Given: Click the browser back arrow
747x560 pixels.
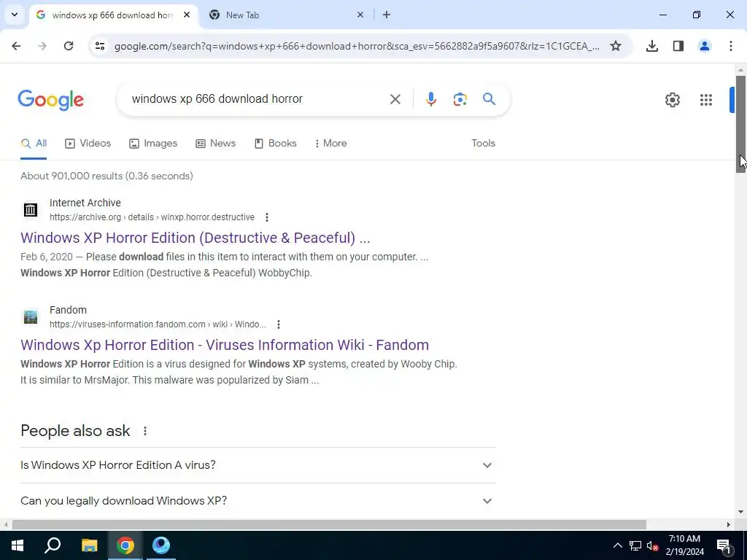Looking at the screenshot, I should tap(16, 46).
